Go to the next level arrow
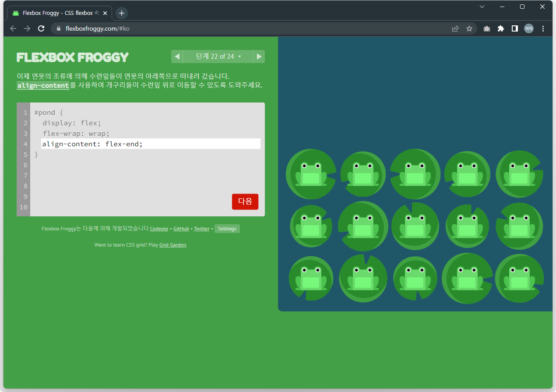Image resolution: width=556 pixels, height=392 pixels. coord(259,57)
